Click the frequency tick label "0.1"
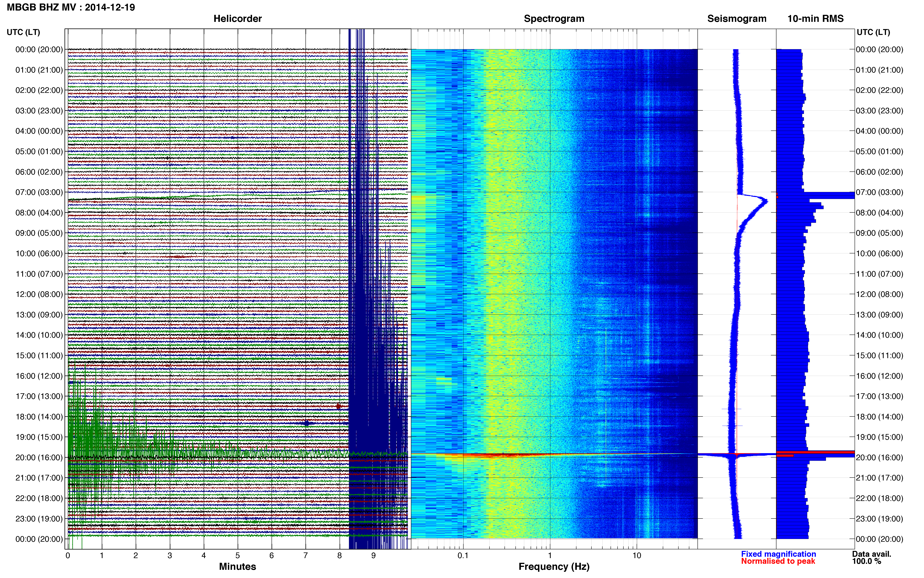This screenshot has height=578, width=924. pos(463,555)
